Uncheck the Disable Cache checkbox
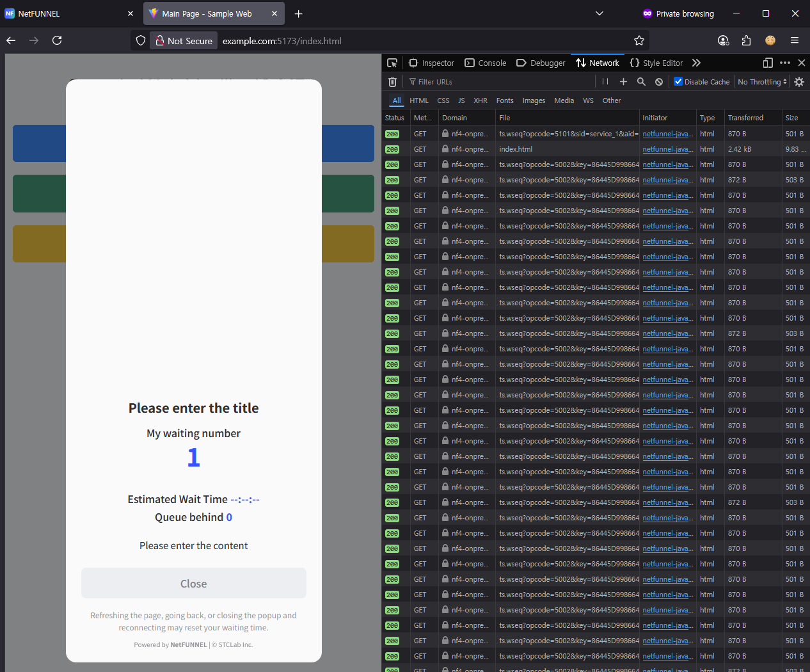Viewport: 810px width, 672px height. pos(678,82)
